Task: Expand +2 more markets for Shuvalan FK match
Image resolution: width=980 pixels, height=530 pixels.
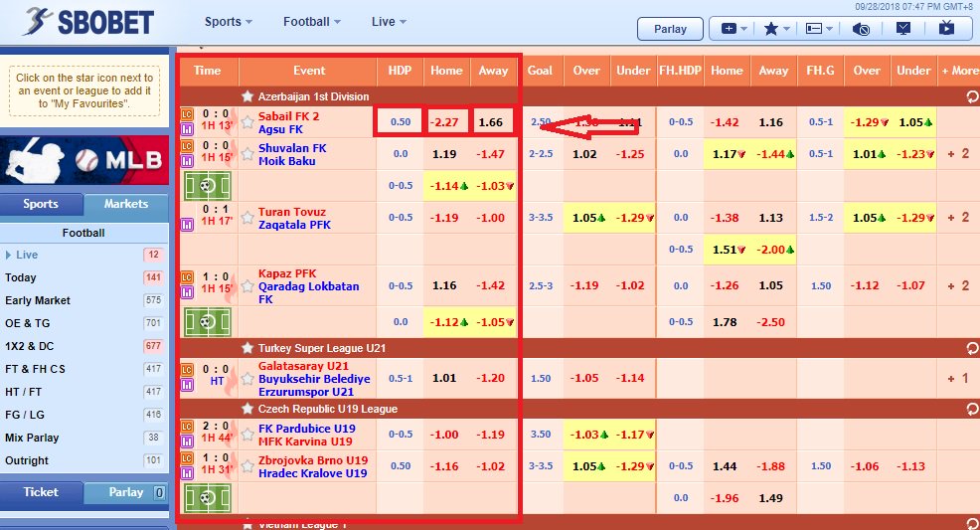Action: pos(958,154)
